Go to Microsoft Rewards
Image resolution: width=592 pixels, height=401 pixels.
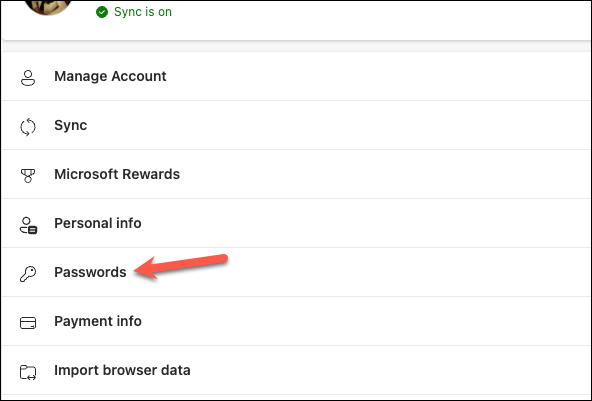tap(296, 174)
